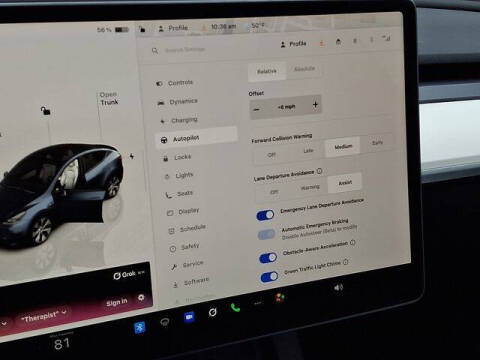This screenshot has width=480, height=360.
Task: Click the garage home icon in header
Action: click(x=338, y=42)
